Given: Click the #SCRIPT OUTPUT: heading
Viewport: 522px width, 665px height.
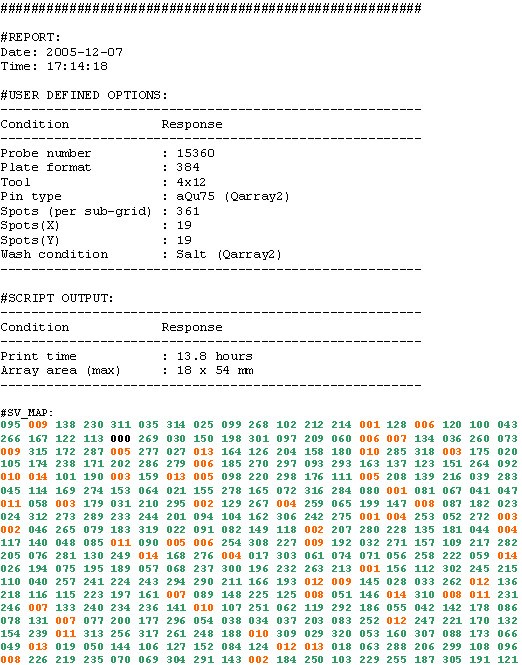Looking at the screenshot, I should click(x=57, y=298).
